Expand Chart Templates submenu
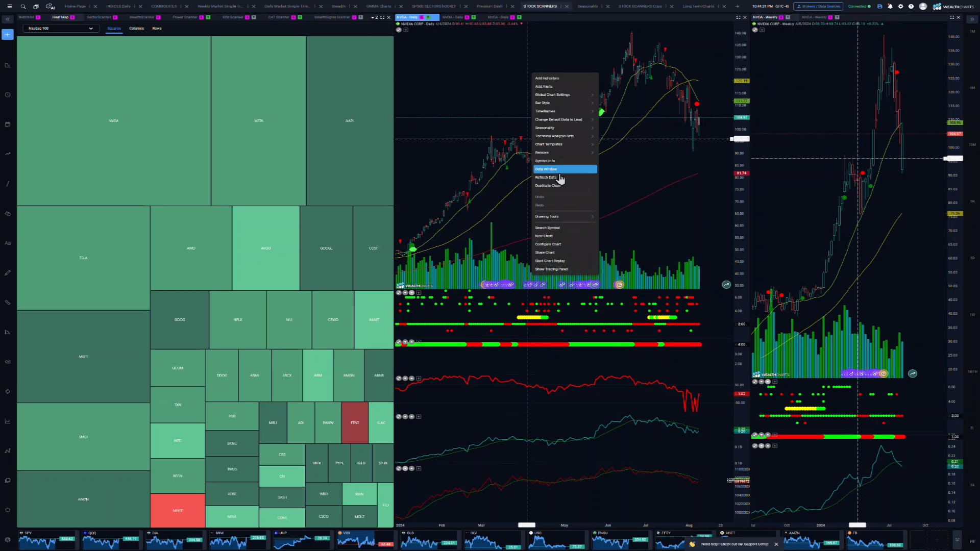Viewport: 980px width, 551px height. (x=565, y=144)
